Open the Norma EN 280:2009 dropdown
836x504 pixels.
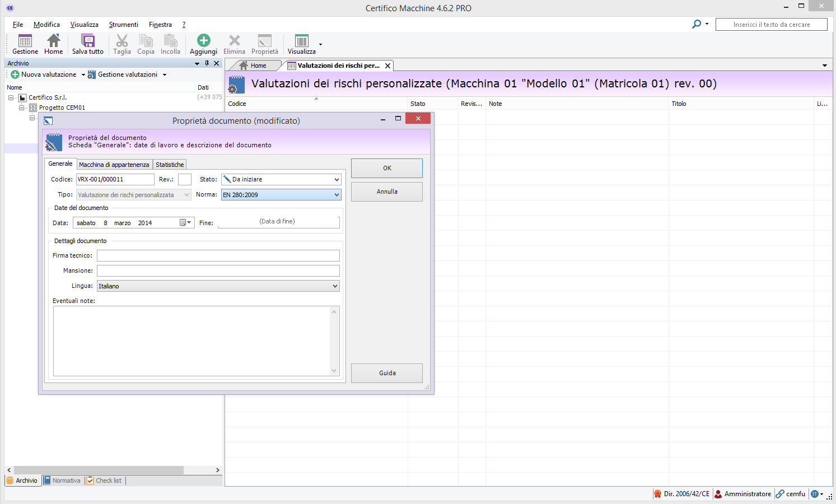(337, 195)
